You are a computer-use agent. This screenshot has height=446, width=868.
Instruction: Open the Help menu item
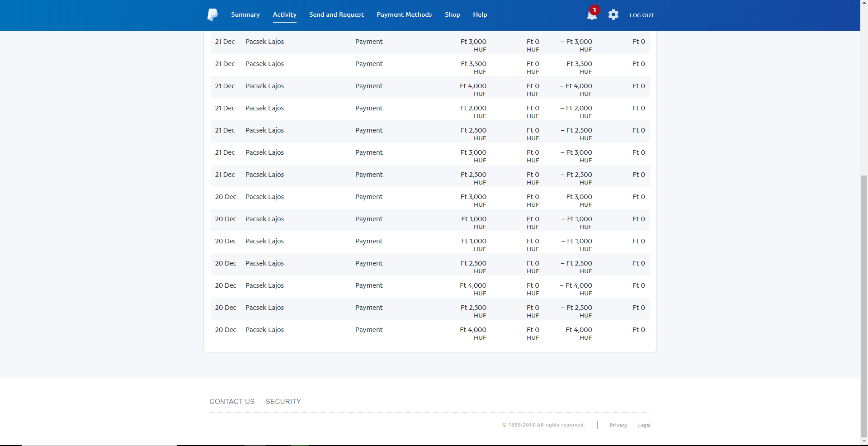click(x=480, y=14)
